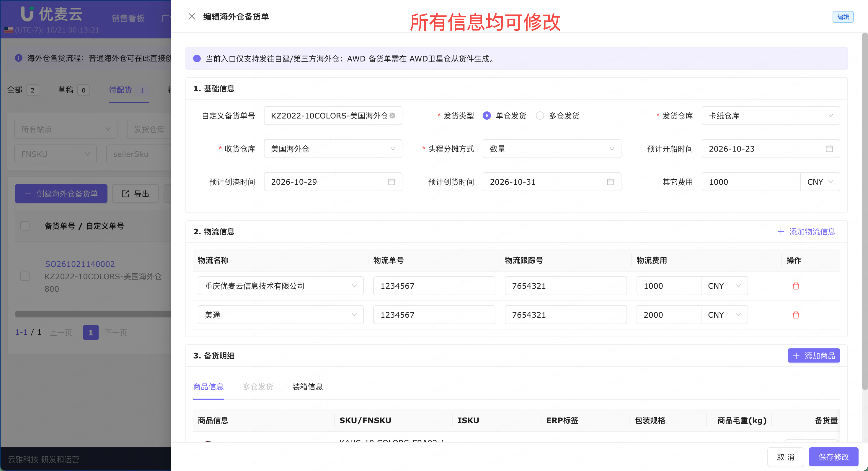Click 物流单号 field in 美通 row
Image resolution: width=868 pixels, height=471 pixels.
pyautogui.click(x=434, y=315)
